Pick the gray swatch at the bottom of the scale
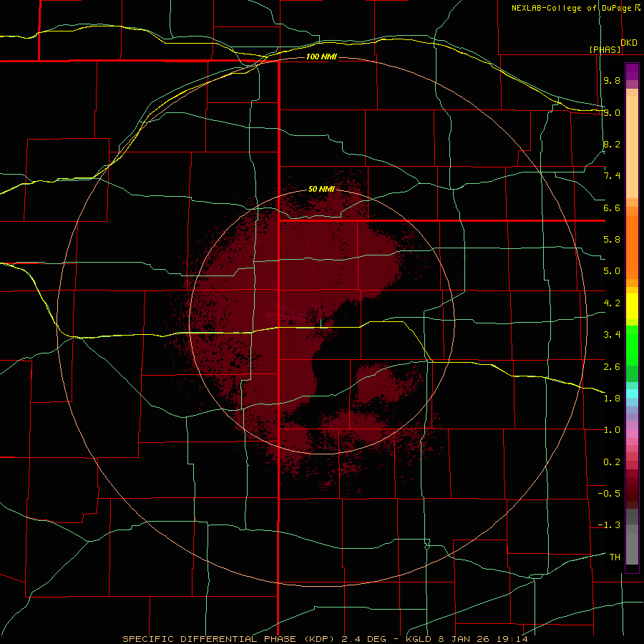 point(632,548)
